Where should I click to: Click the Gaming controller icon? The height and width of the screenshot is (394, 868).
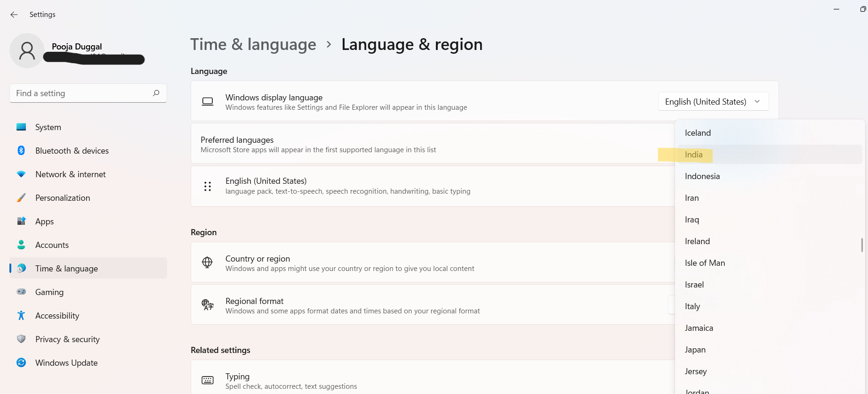tap(21, 292)
